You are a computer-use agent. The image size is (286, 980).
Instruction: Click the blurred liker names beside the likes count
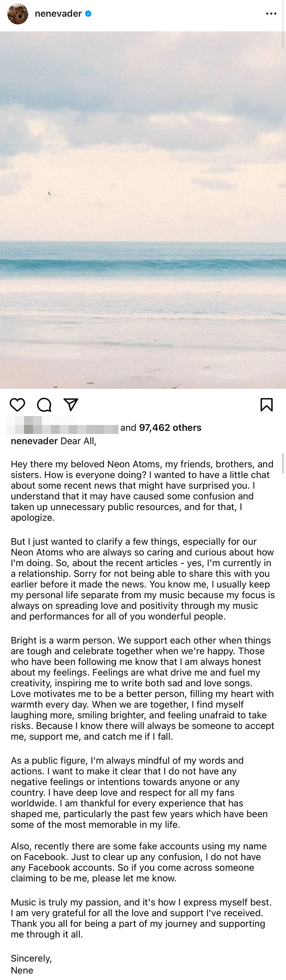[x=63, y=426]
